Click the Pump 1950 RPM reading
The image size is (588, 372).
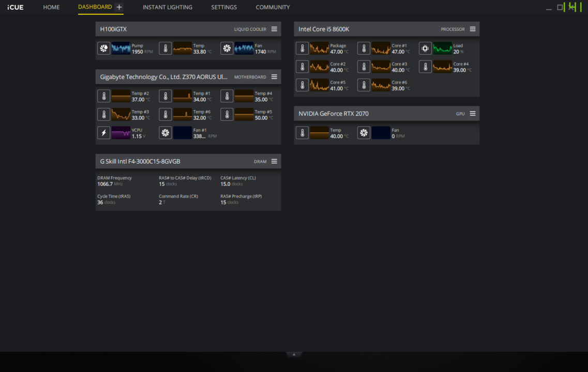(142, 52)
